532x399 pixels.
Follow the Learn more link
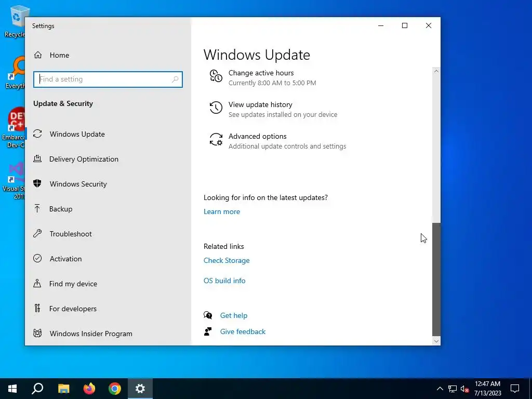click(221, 211)
